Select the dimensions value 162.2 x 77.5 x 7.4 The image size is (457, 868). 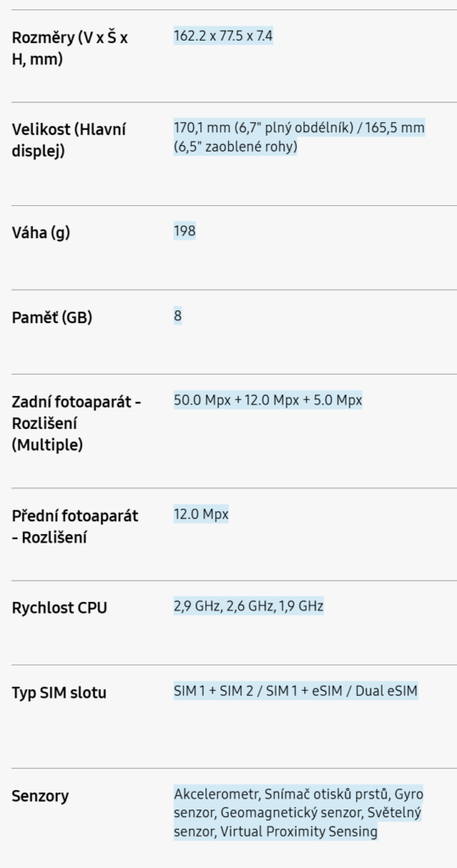point(223,36)
